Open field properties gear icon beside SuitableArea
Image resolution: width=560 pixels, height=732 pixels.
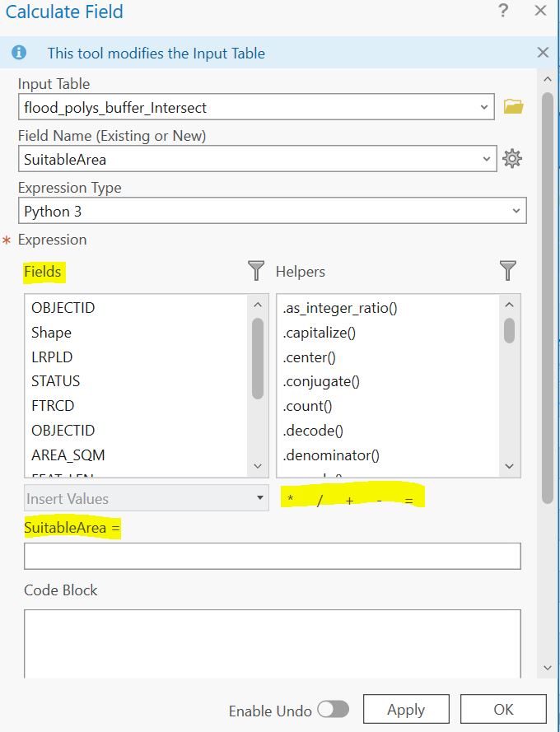click(512, 159)
